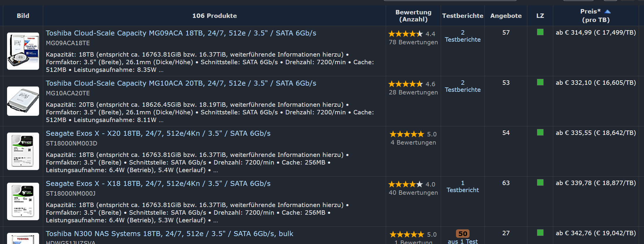Viewport: 644px width, 244px height.
Task: Sort by Testberichte column header
Action: (462, 16)
